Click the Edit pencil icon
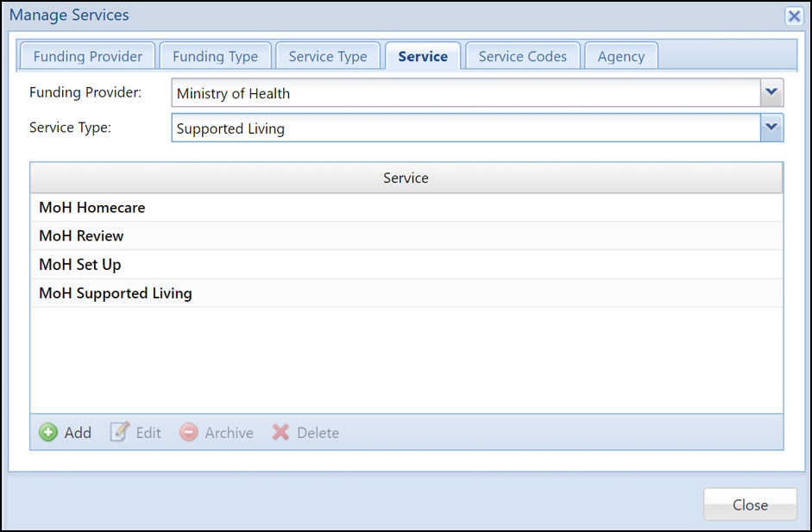 tap(120, 432)
